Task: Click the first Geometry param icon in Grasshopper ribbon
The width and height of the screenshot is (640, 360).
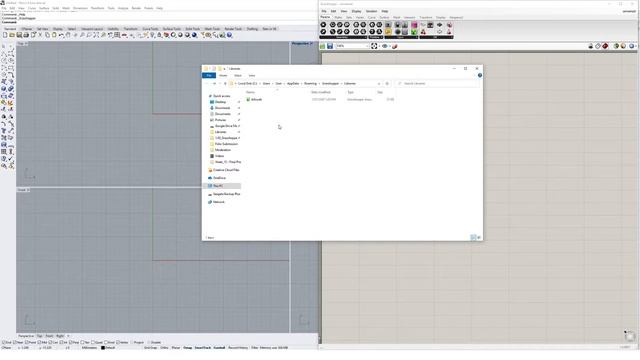Action: (323, 25)
